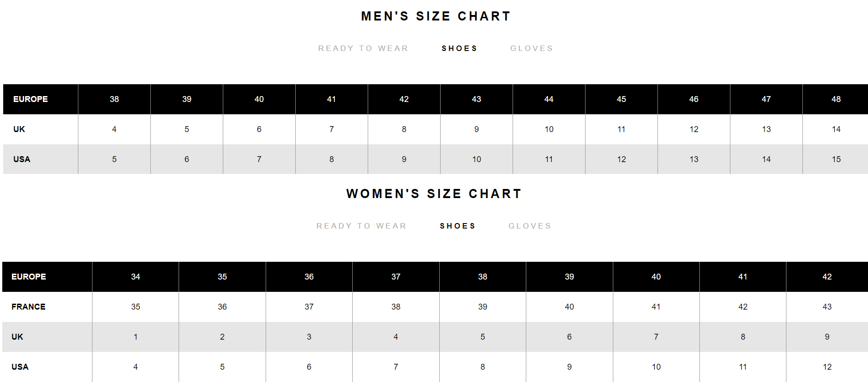This screenshot has width=868, height=387.
Task: Select men's Shoes tab
Action: (459, 48)
